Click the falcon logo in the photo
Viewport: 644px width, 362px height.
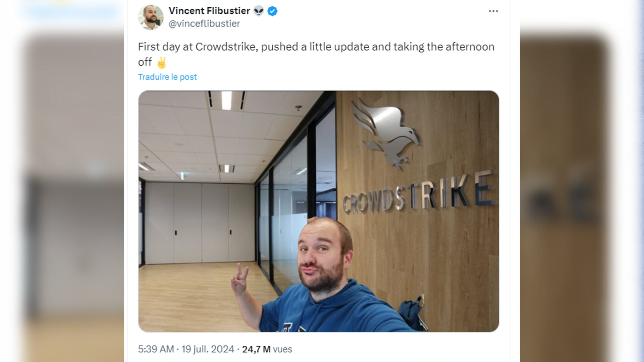click(x=385, y=133)
